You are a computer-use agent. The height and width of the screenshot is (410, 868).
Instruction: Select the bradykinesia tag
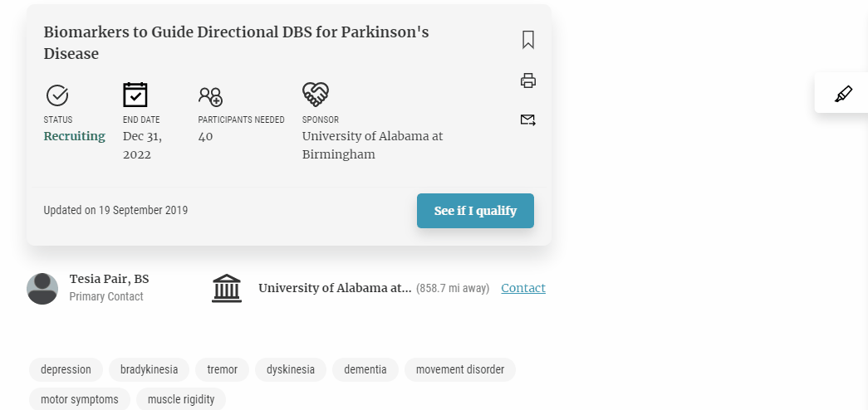[x=150, y=369]
